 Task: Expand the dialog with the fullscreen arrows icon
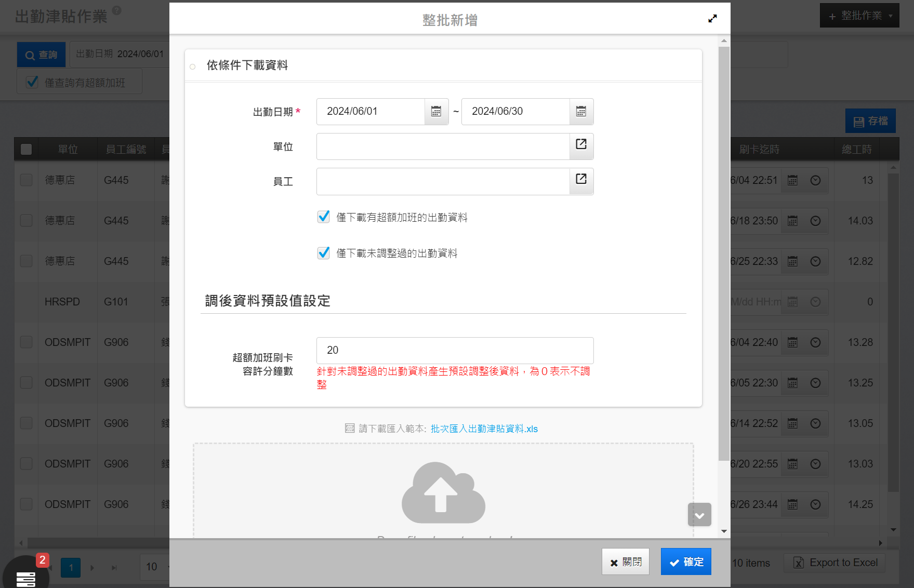712,19
